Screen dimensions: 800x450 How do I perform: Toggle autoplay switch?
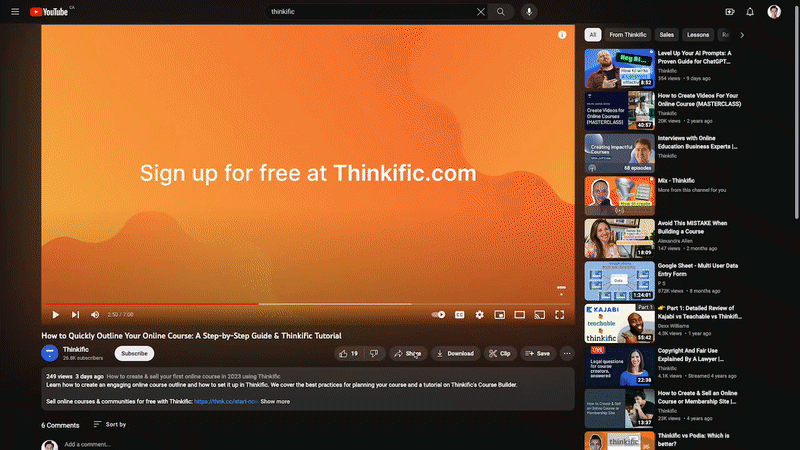(x=438, y=315)
